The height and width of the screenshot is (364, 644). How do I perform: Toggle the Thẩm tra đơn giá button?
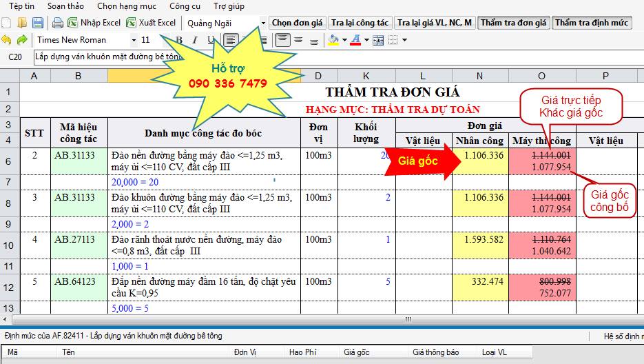point(513,23)
